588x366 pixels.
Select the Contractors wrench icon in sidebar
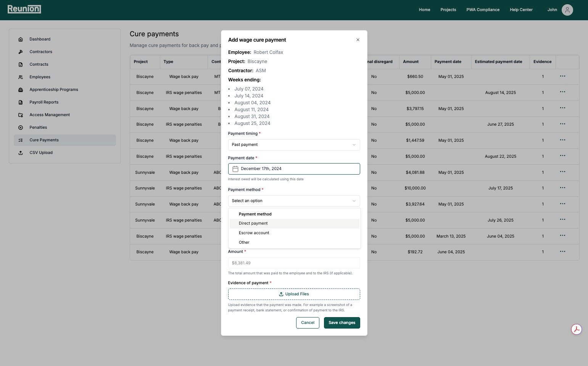21,52
